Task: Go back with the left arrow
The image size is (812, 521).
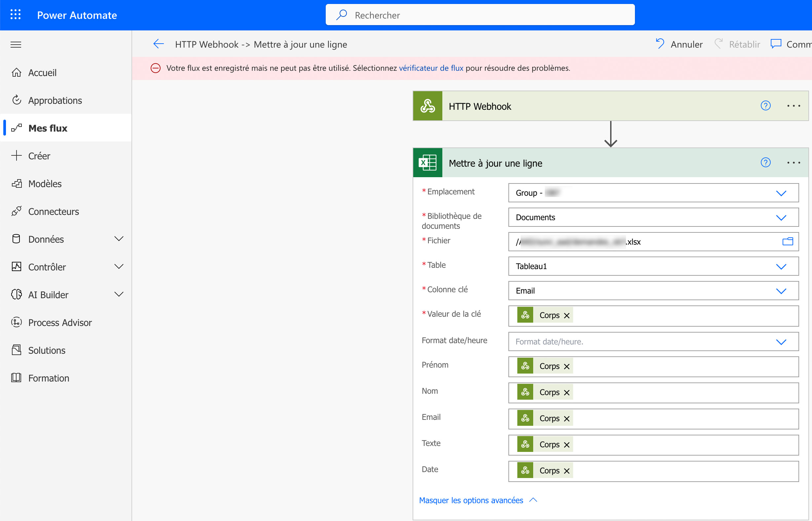Action: 159,44
